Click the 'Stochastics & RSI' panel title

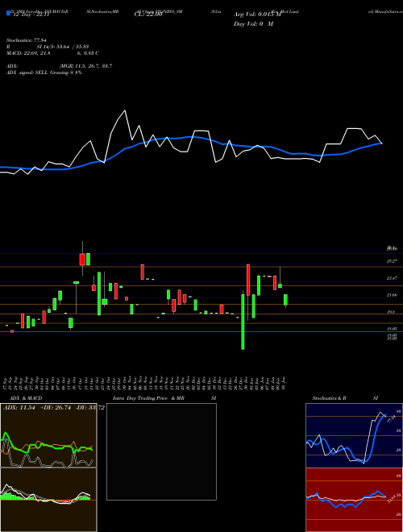pyautogui.click(x=345, y=398)
